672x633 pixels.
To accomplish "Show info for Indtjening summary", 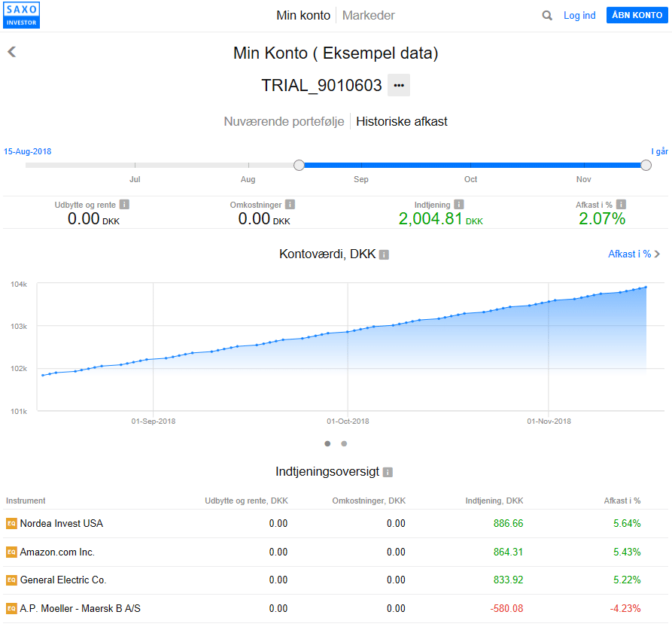I will click(x=459, y=205).
